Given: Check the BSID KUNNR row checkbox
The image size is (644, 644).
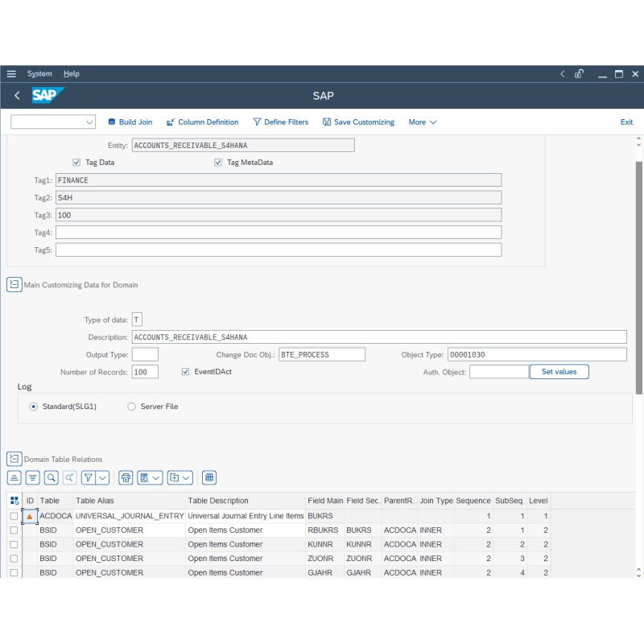Looking at the screenshot, I should 14,544.
